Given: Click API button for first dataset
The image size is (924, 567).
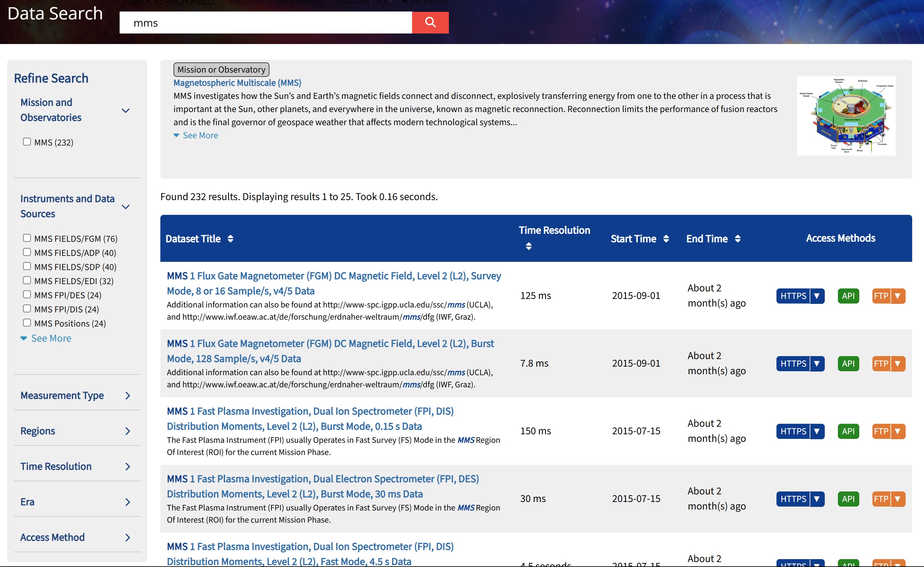Looking at the screenshot, I should (849, 296).
